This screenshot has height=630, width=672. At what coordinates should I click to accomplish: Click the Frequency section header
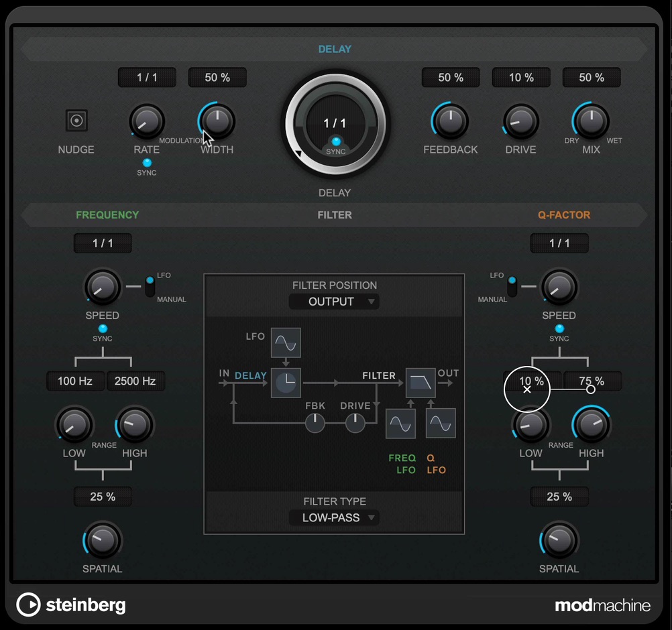[107, 215]
